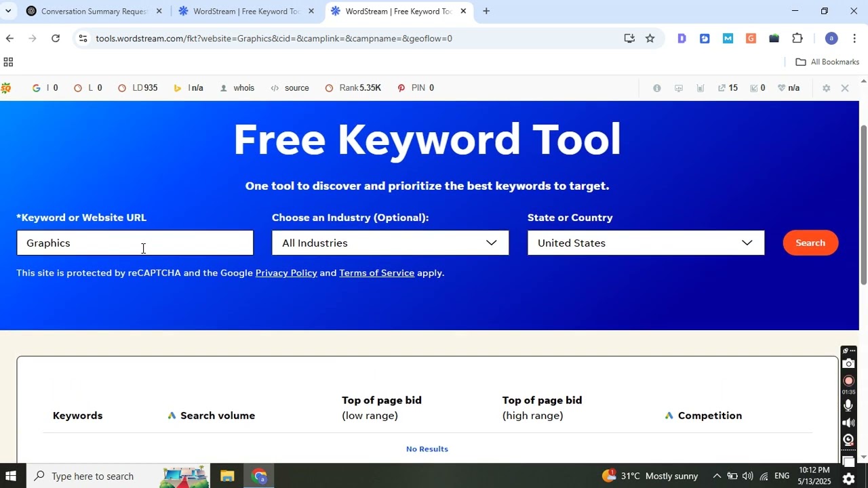Open the Terms of Service link
868x488 pixels.
[x=376, y=273]
